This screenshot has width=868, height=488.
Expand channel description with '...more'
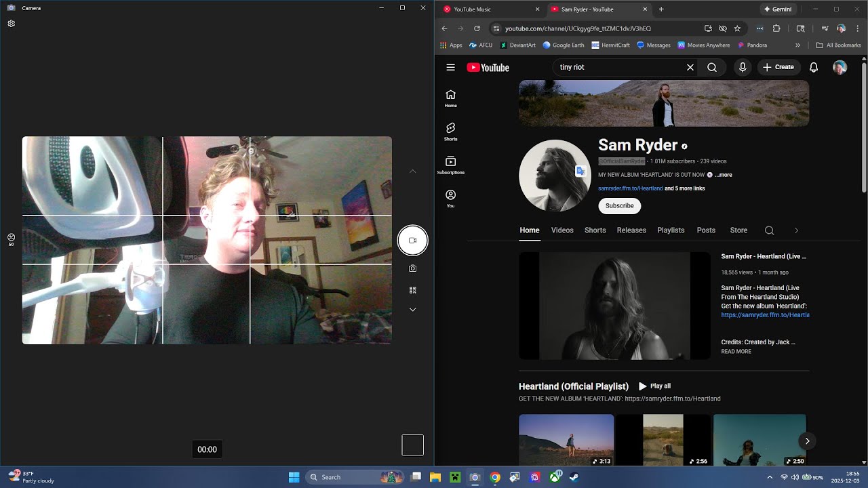tap(724, 175)
